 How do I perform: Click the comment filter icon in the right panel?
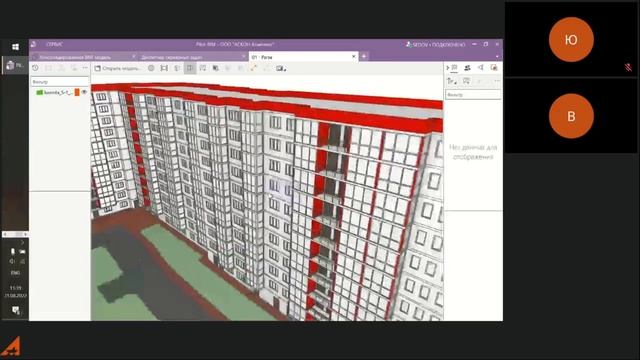tap(466, 81)
